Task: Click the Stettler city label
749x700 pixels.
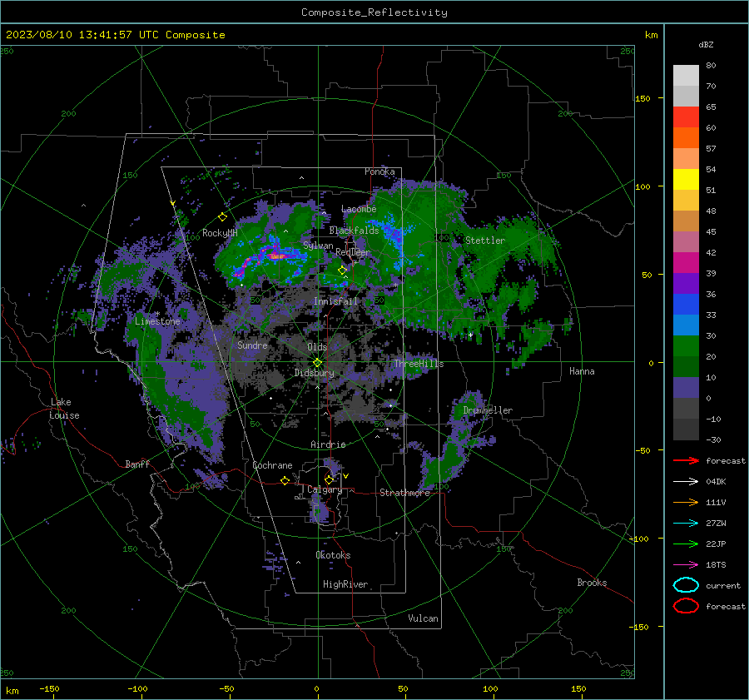Action: (x=485, y=241)
